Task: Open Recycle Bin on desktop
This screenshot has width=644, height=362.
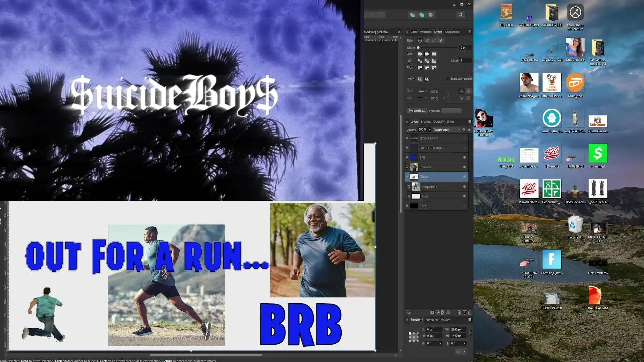Action: (x=575, y=227)
